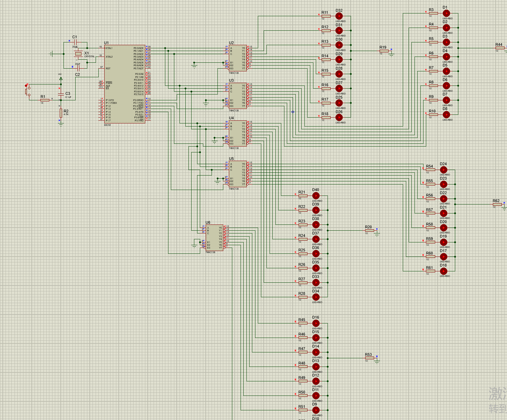Click the U6 74HC138 decoder chip
The image size is (507, 420).
(214, 238)
